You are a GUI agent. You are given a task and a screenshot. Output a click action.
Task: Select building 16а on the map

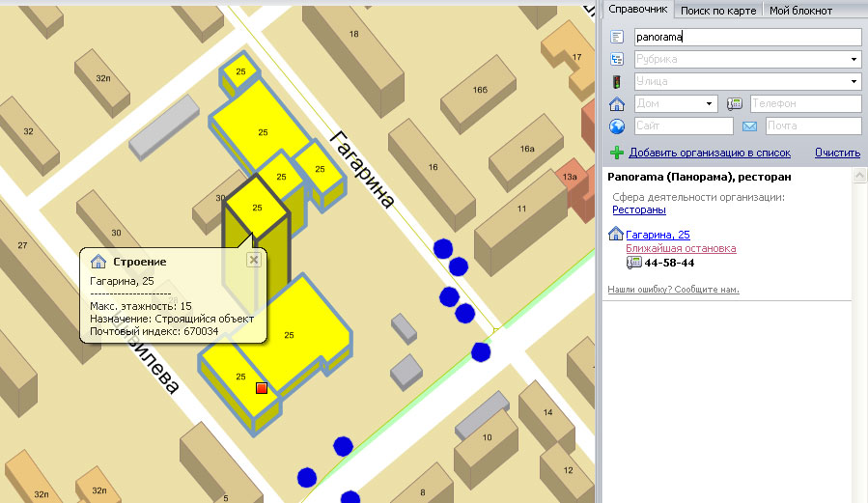(527, 149)
